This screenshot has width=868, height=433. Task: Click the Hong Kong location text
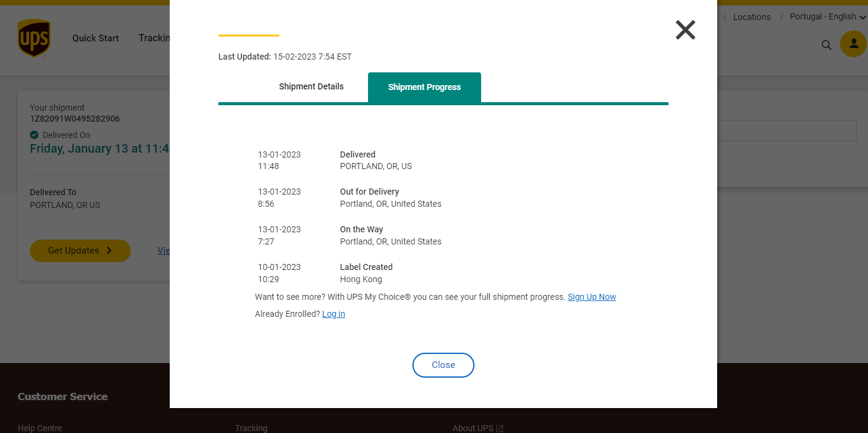[361, 279]
